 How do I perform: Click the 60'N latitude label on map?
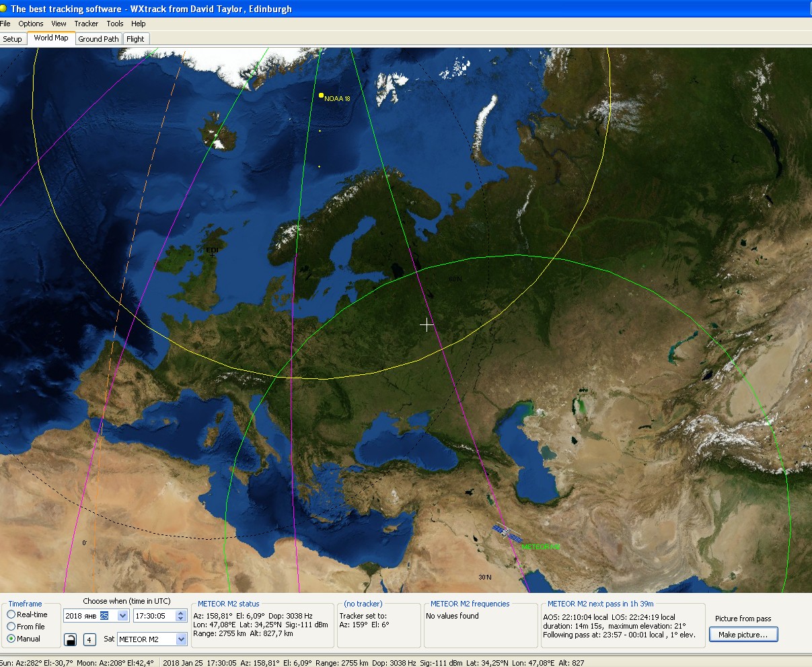[x=455, y=279]
